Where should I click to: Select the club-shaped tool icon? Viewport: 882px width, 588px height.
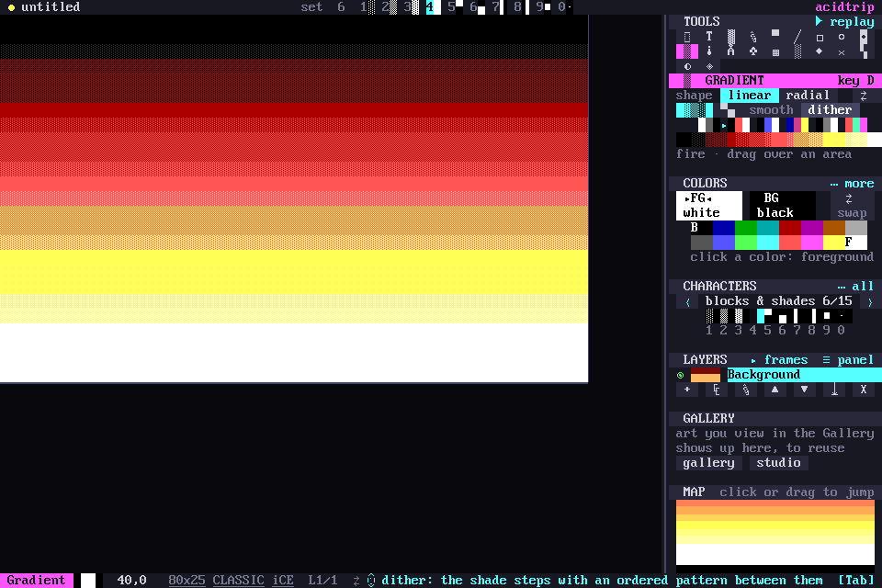coord(753,51)
